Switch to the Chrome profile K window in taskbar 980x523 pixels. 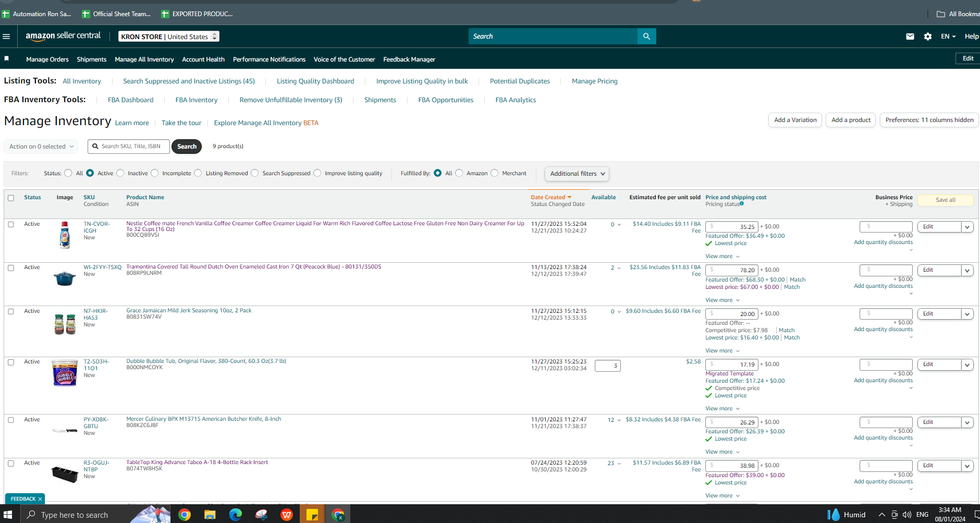(x=338, y=515)
